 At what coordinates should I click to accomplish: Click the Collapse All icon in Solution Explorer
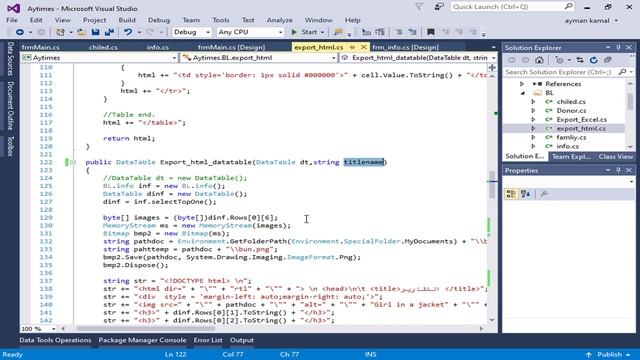tap(607, 60)
